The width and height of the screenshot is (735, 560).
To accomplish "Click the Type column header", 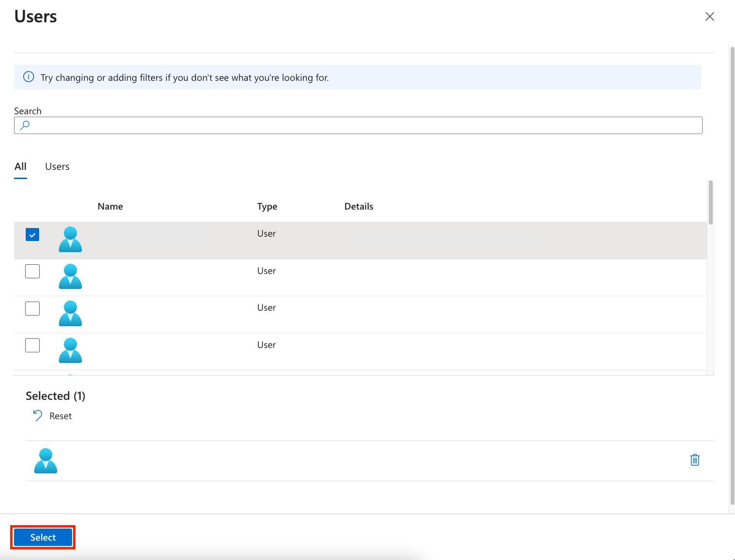I will click(267, 206).
